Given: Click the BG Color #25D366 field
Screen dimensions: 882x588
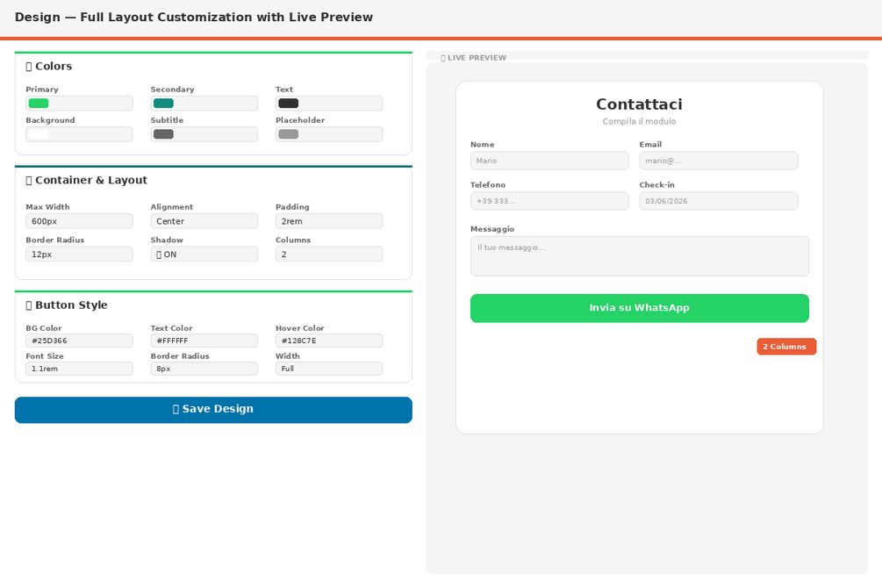Looking at the screenshot, I should [x=79, y=341].
